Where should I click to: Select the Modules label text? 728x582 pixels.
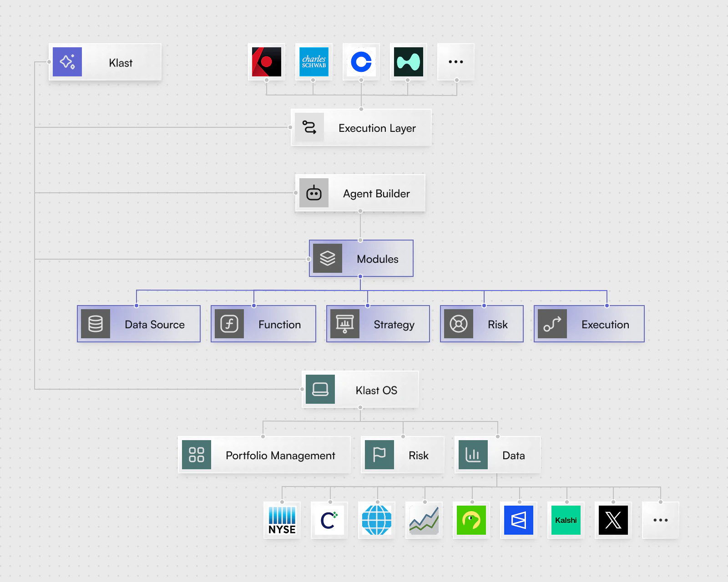[x=378, y=259]
